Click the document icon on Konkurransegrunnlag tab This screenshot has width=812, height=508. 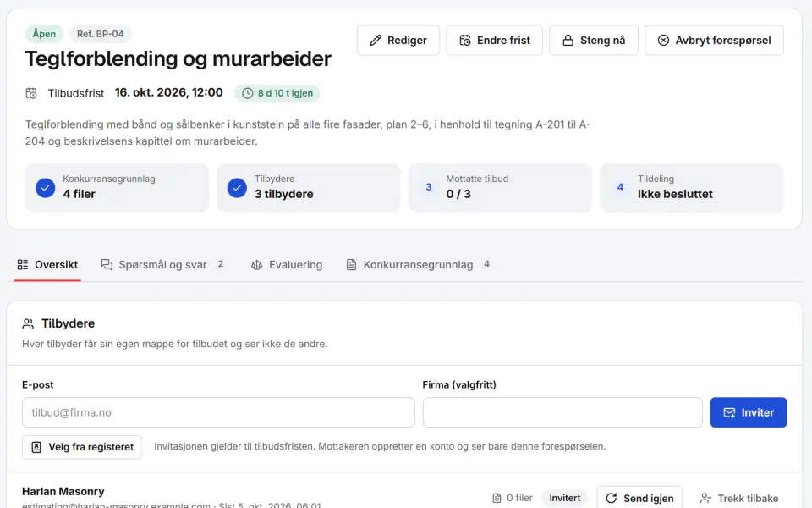tap(351, 265)
